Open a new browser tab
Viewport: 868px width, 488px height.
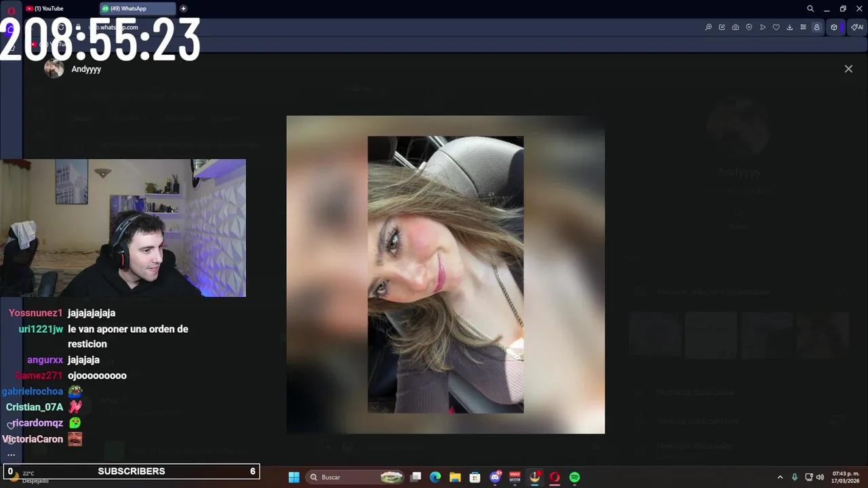coord(183,9)
